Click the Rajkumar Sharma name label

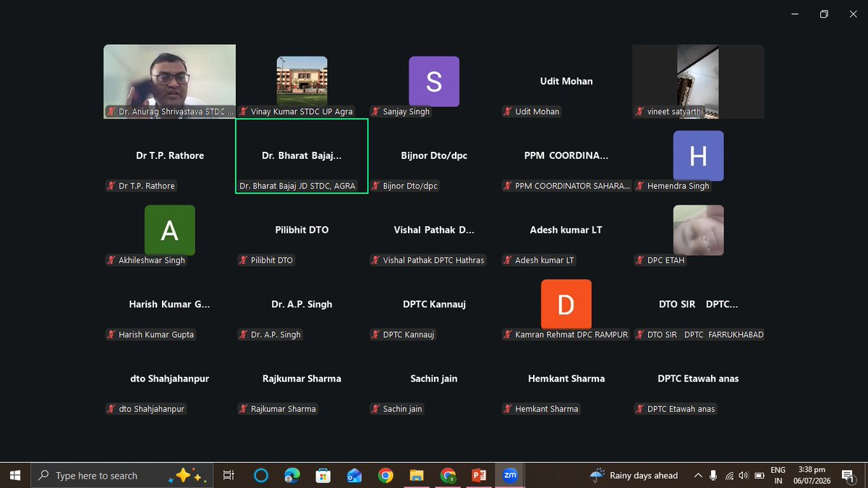[283, 409]
